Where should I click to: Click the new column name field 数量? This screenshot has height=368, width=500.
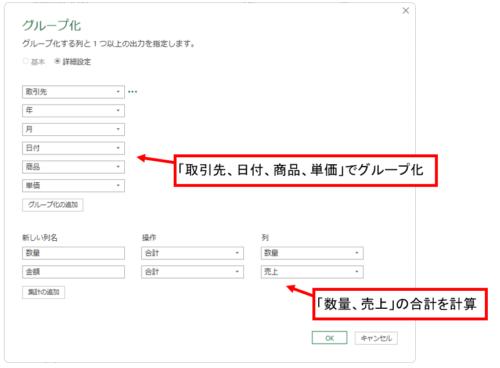[73, 253]
